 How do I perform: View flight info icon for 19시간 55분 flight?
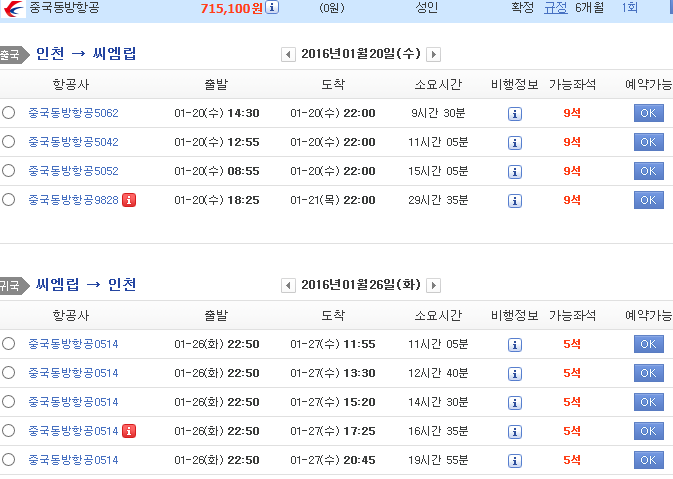tap(515, 461)
